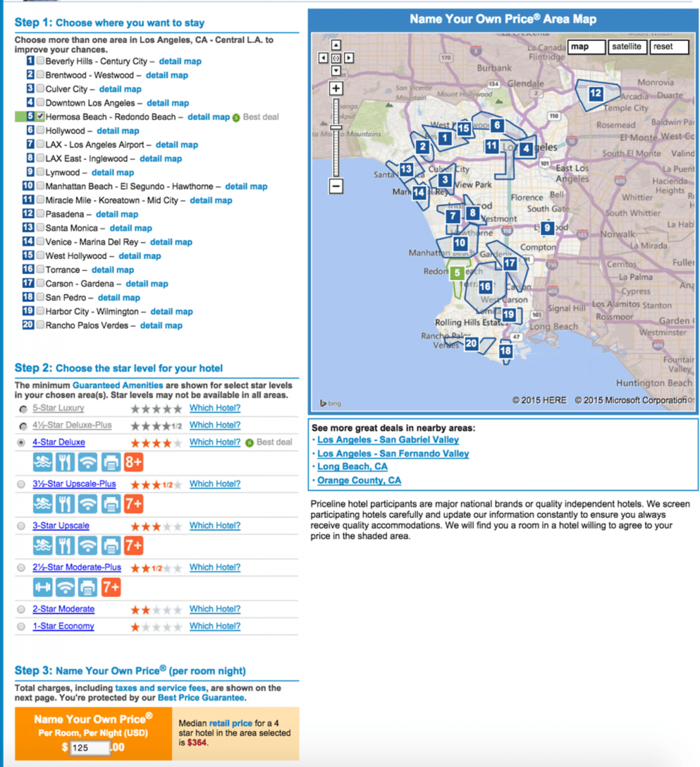
Task: Click the pool amenity icon under 4-Star Deluxe
Action: click(43, 462)
